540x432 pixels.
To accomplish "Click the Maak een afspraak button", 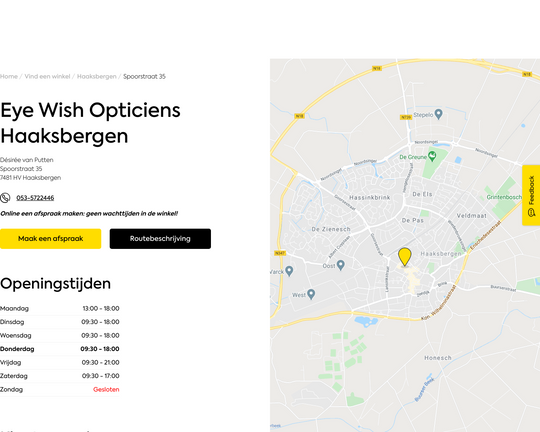I will (51, 239).
